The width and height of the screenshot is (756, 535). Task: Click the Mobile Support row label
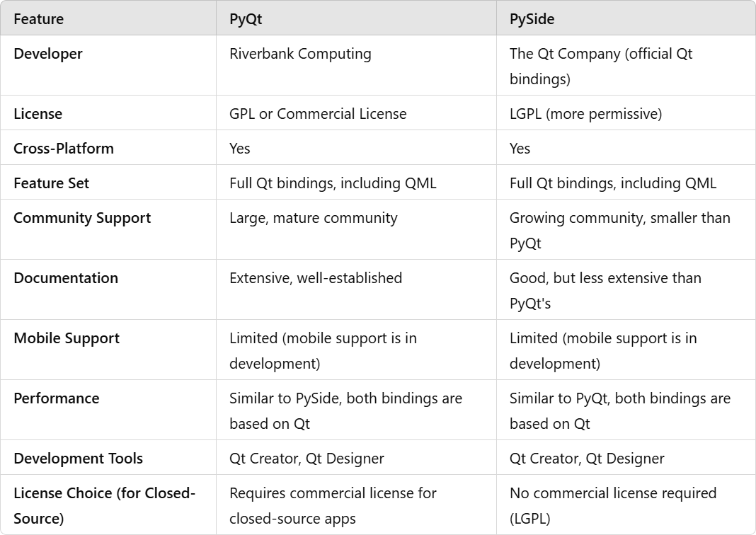[x=66, y=338]
